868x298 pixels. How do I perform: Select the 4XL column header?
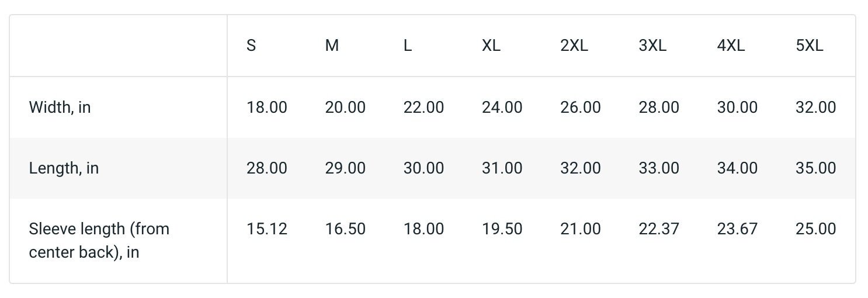731,46
